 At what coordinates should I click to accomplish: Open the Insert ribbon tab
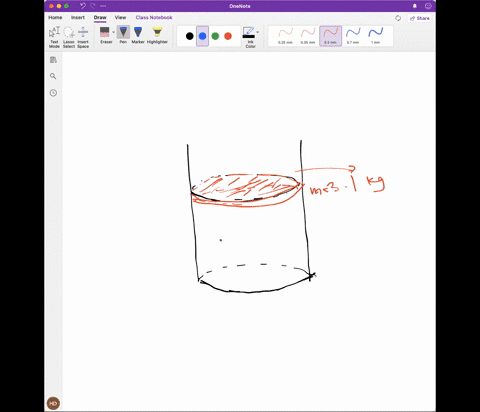tap(78, 17)
